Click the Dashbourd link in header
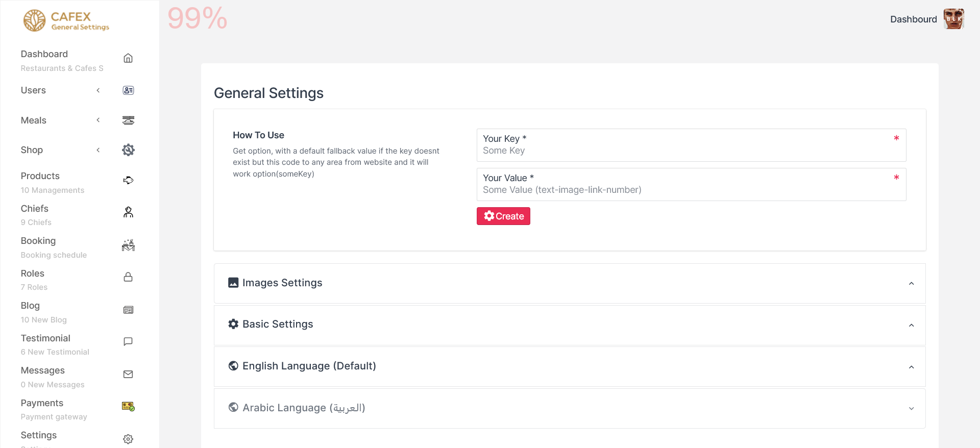Screen dimensions: 980x448 (913, 19)
